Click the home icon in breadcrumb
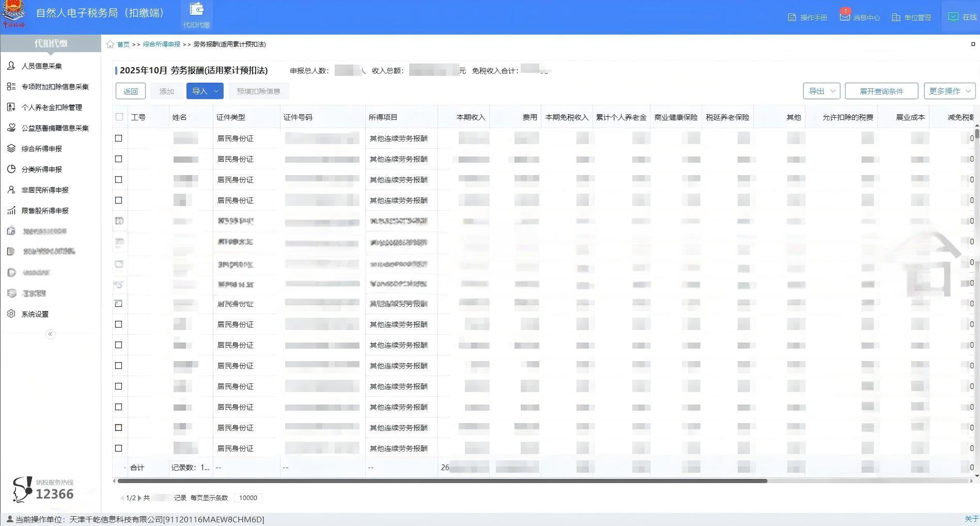 tap(110, 44)
